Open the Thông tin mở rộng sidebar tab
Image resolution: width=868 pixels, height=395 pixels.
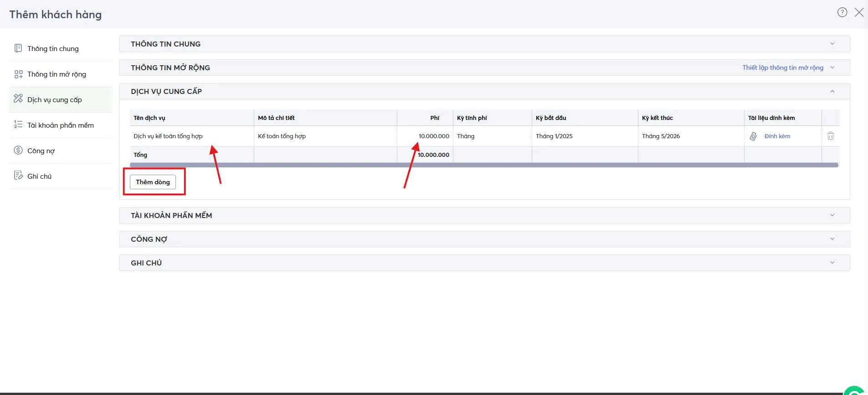click(x=61, y=74)
